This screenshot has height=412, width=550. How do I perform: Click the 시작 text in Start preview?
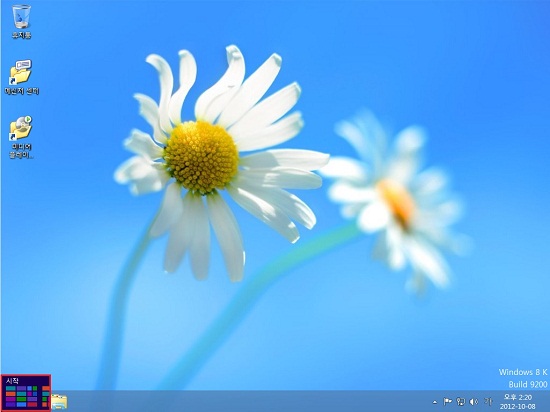click(x=12, y=381)
